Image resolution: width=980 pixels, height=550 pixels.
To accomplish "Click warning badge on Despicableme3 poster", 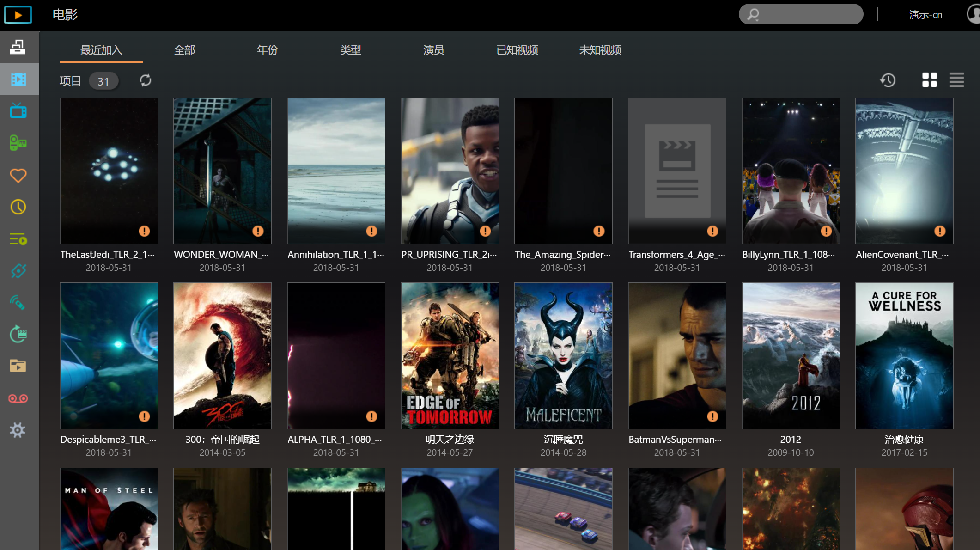I will (x=144, y=416).
